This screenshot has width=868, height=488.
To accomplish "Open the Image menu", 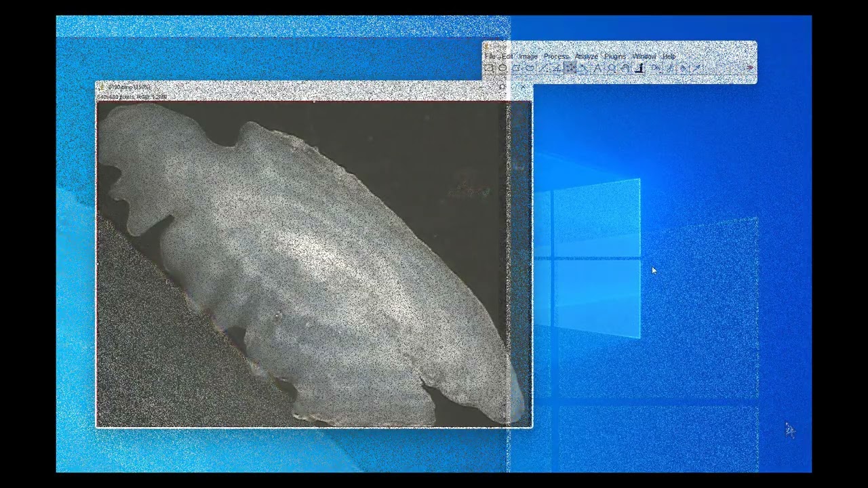I will [x=528, y=56].
